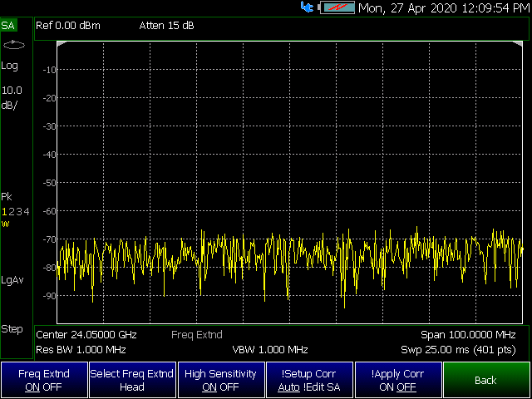
Task: Select Ref 0.00 dBm reference level
Action: [68, 26]
